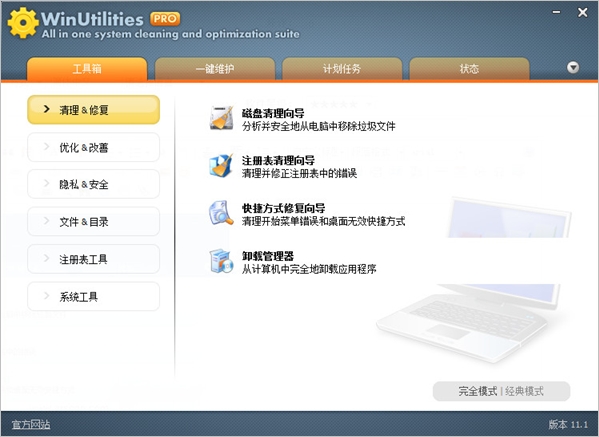The width and height of the screenshot is (599, 437).
Task: Switch to 经典模式 view
Action: coord(524,391)
